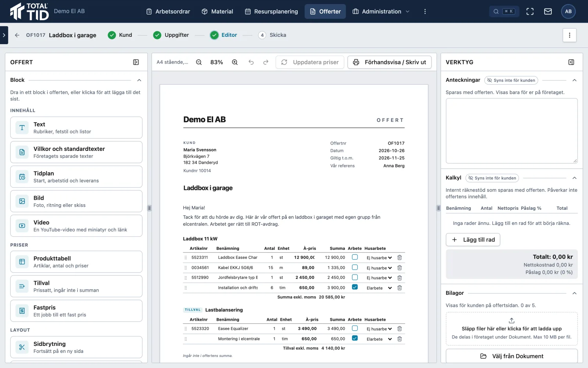The width and height of the screenshot is (588, 368).
Task: Open the Administration dropdown menu
Action: [381, 11]
